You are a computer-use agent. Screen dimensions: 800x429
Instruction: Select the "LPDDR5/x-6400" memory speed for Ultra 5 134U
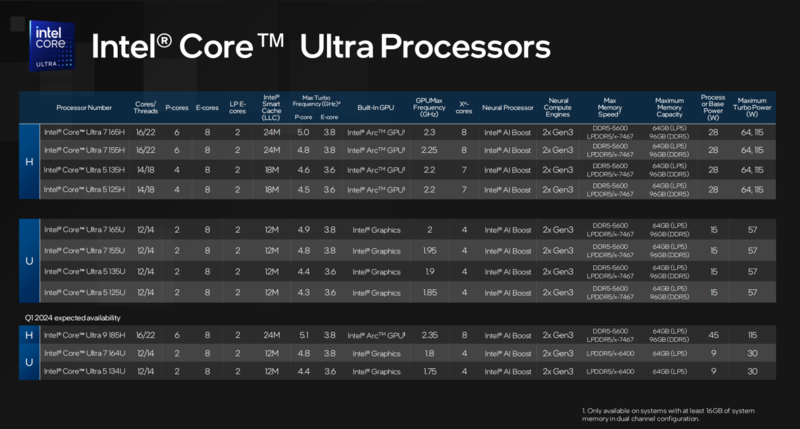click(610, 371)
